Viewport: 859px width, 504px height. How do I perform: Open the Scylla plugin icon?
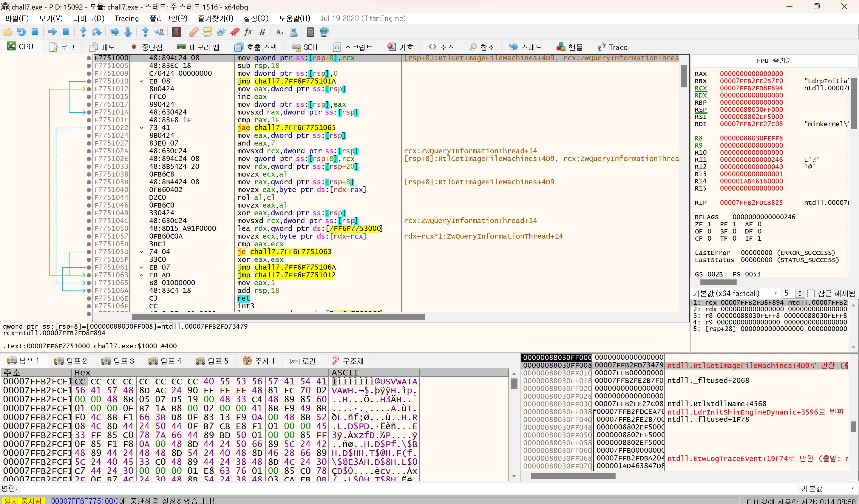tap(176, 32)
